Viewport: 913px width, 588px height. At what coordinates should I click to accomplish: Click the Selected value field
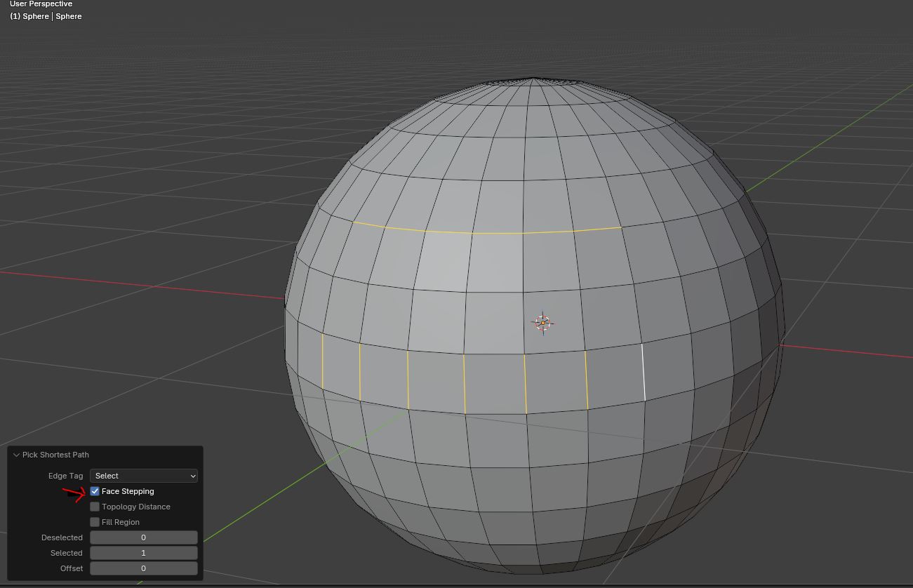point(144,553)
